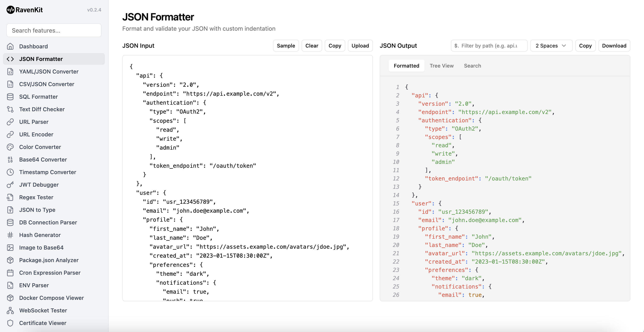Click the RavenKit logo icon

10,10
